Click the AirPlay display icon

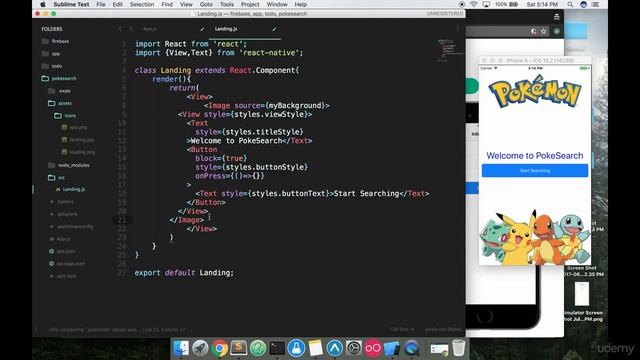click(x=486, y=4)
